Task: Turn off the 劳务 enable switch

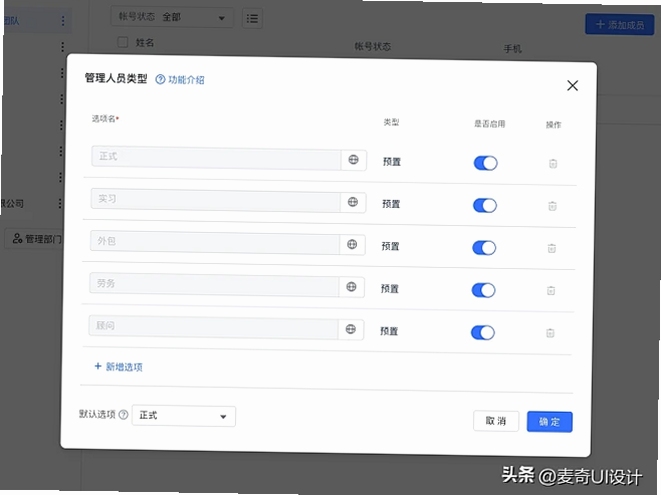Action: tap(483, 290)
